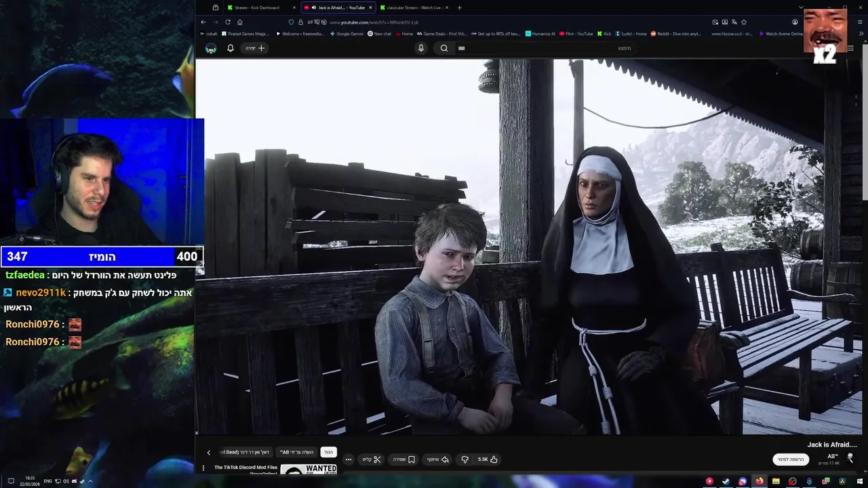Search with voice microphone icon
Viewport: 868px width, 488px height.
click(x=420, y=48)
